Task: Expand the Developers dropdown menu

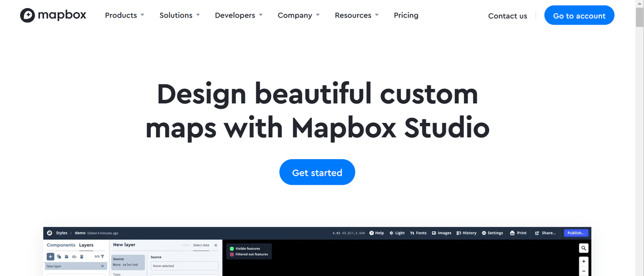Action: pos(238,15)
